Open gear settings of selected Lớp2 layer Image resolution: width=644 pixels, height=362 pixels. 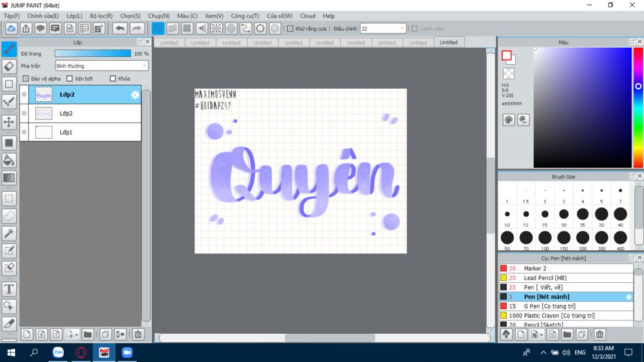[x=135, y=95]
